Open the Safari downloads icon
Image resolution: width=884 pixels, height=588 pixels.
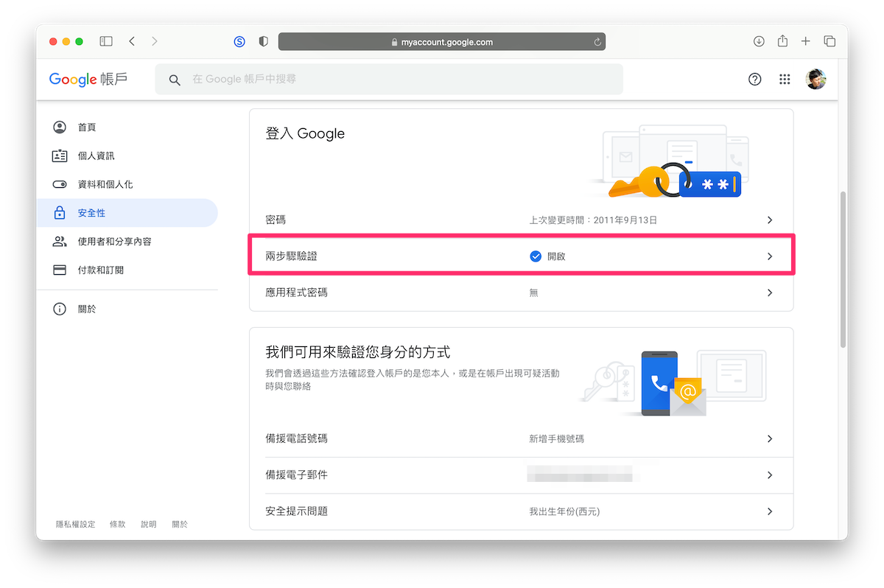point(759,41)
